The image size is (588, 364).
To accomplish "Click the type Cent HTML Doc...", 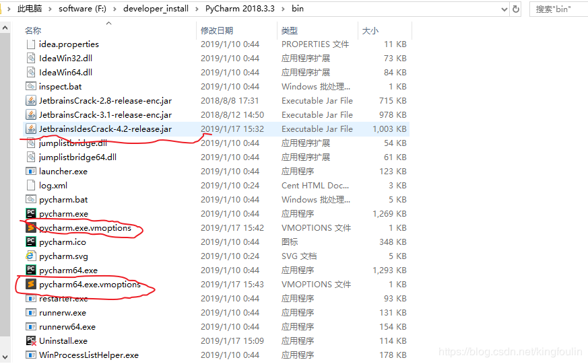I will (x=315, y=186).
